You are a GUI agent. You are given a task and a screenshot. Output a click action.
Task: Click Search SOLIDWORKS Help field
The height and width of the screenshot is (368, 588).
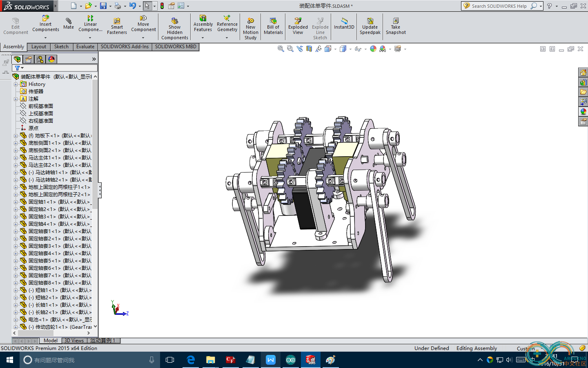pyautogui.click(x=499, y=6)
